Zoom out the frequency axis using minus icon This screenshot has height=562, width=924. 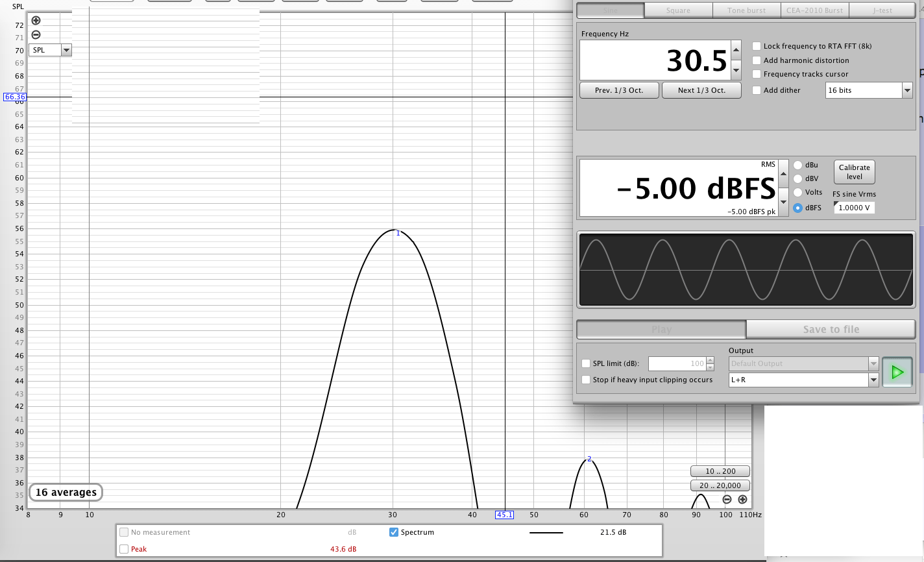727,500
